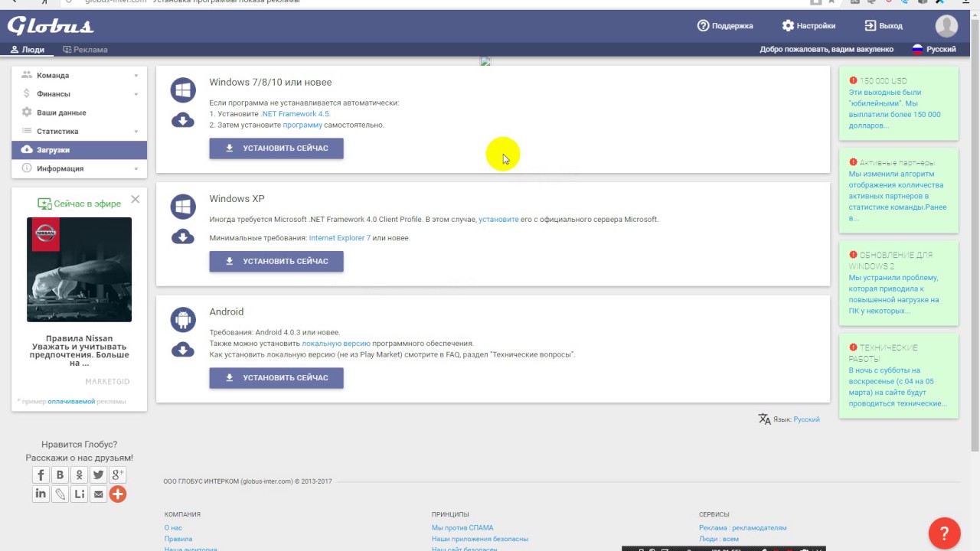Click download cloud icon for Windows 7/8/10
This screenshot has height=551, width=980.
[x=183, y=119]
